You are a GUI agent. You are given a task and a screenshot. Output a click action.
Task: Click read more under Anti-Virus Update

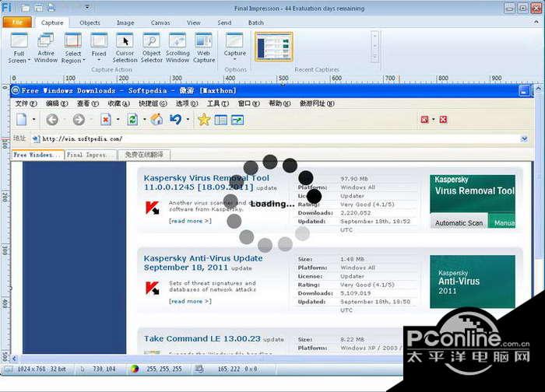pyautogui.click(x=190, y=301)
